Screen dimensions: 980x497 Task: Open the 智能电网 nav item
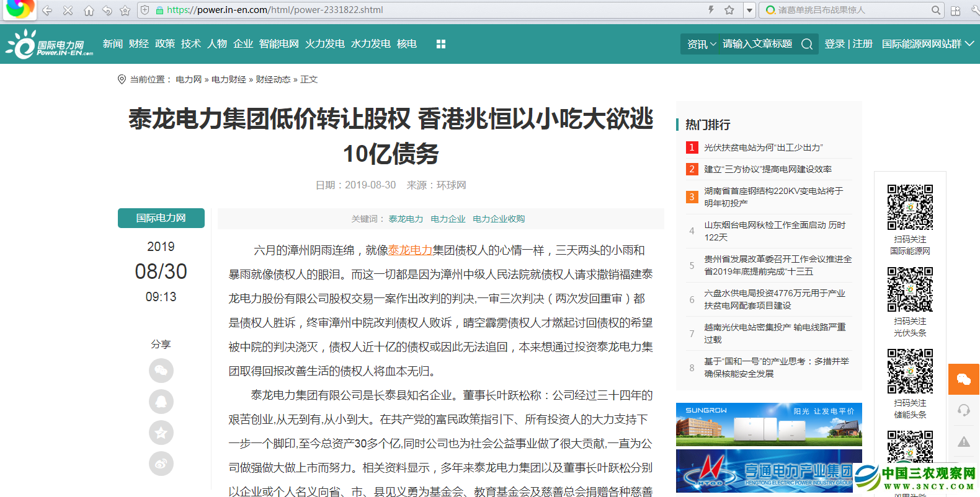pos(279,44)
